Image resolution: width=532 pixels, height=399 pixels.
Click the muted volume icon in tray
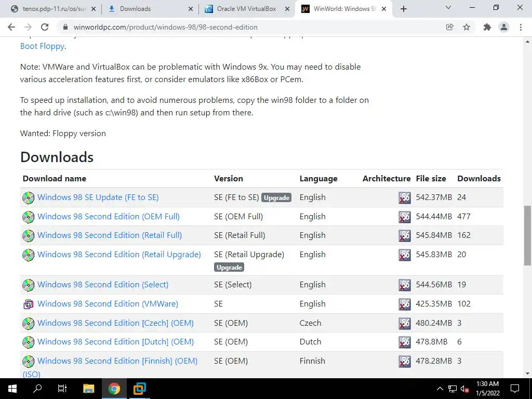tap(465, 389)
